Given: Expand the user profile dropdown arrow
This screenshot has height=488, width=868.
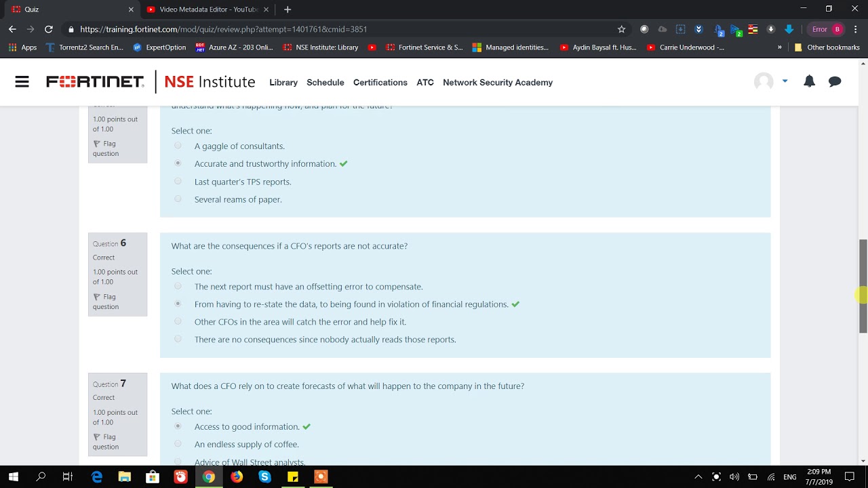Looking at the screenshot, I should pos(785,81).
